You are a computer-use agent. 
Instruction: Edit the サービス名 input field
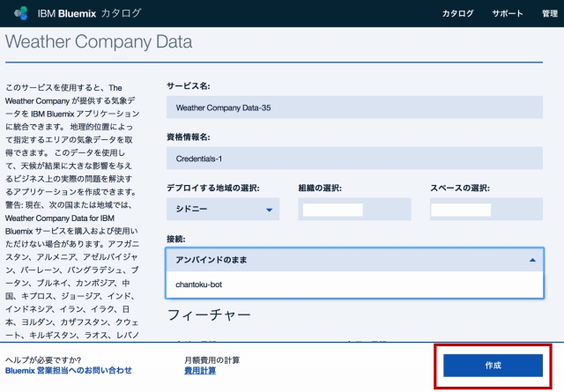tap(354, 107)
